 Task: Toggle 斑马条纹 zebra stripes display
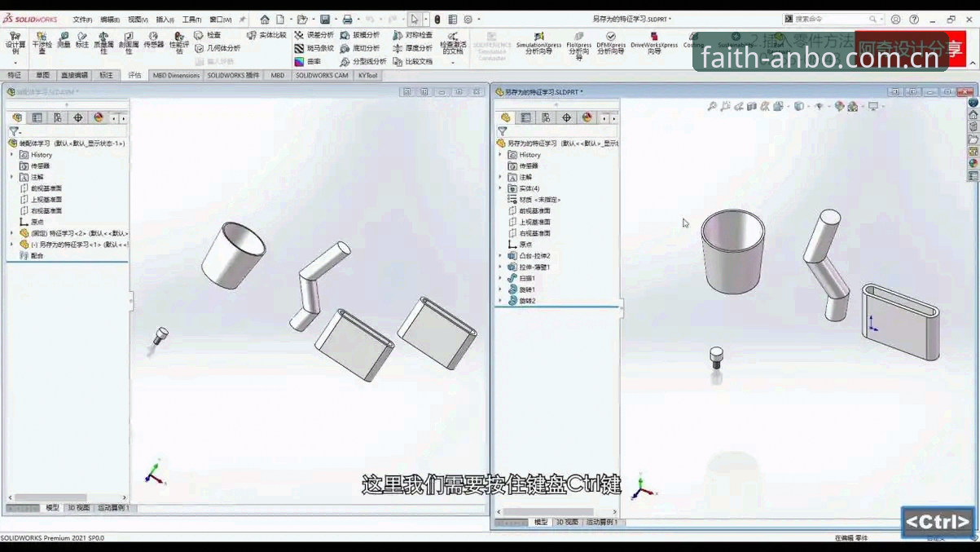click(314, 48)
